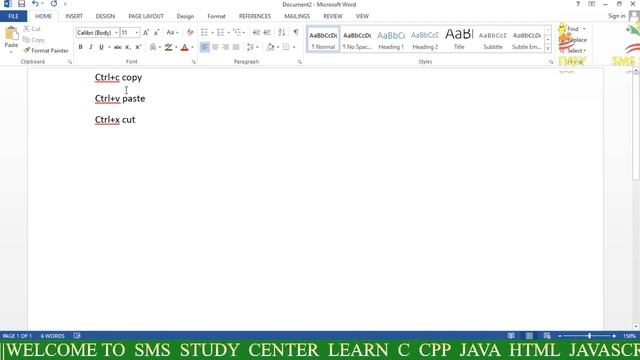Switch to Read Mode view

pos(511,336)
